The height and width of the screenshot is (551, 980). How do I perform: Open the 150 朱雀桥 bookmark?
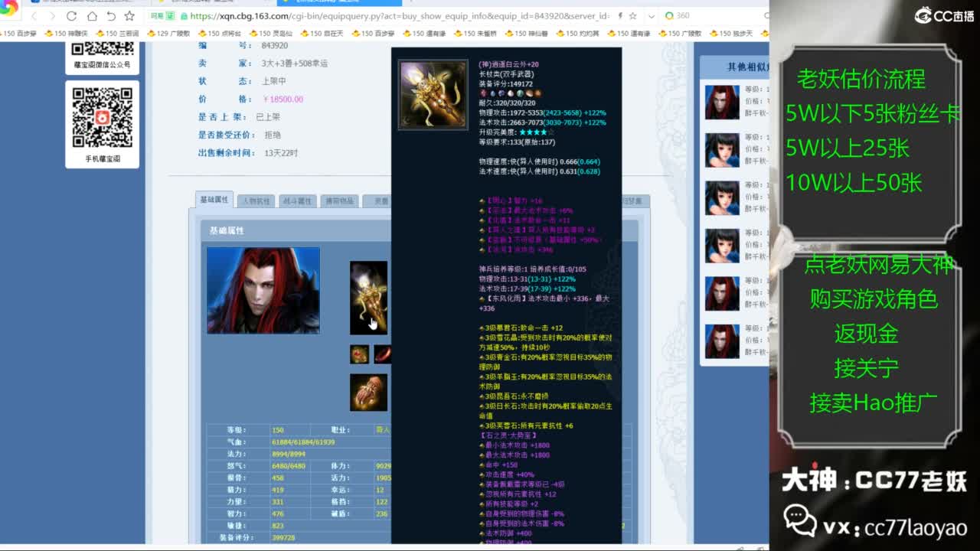tap(475, 34)
